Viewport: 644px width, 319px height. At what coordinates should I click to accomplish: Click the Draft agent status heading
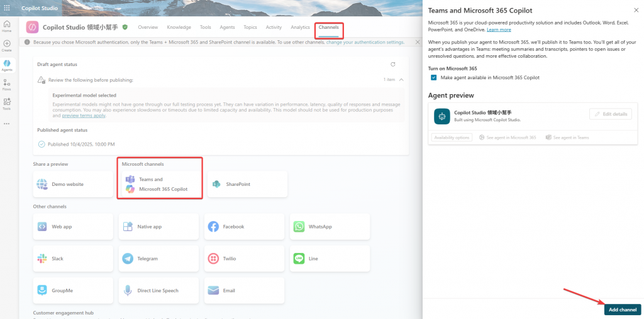57,65
